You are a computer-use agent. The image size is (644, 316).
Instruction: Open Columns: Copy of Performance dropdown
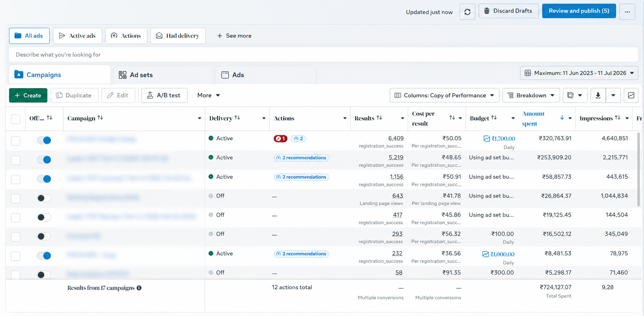pos(445,95)
